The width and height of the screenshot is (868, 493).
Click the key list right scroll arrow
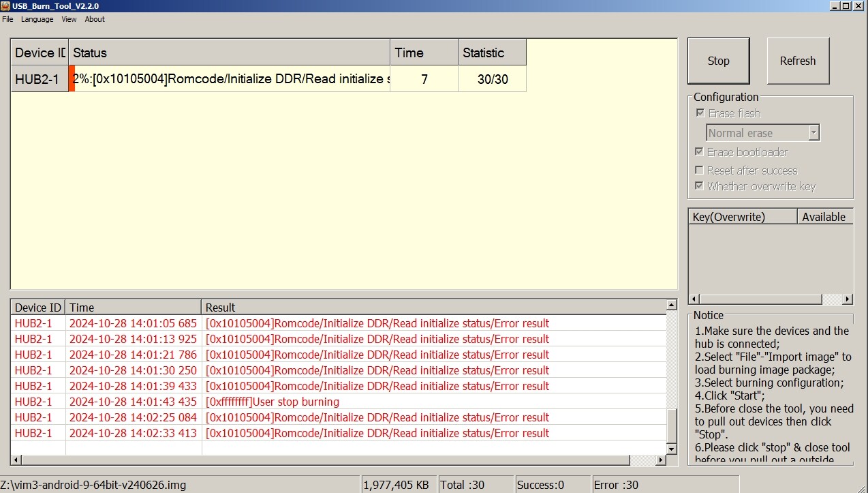847,299
